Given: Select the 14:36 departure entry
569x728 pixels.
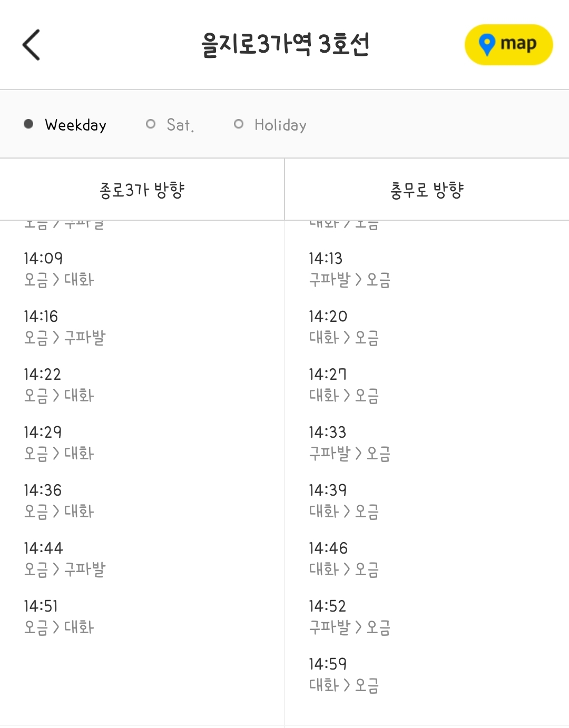Looking at the screenshot, I should coord(59,500).
